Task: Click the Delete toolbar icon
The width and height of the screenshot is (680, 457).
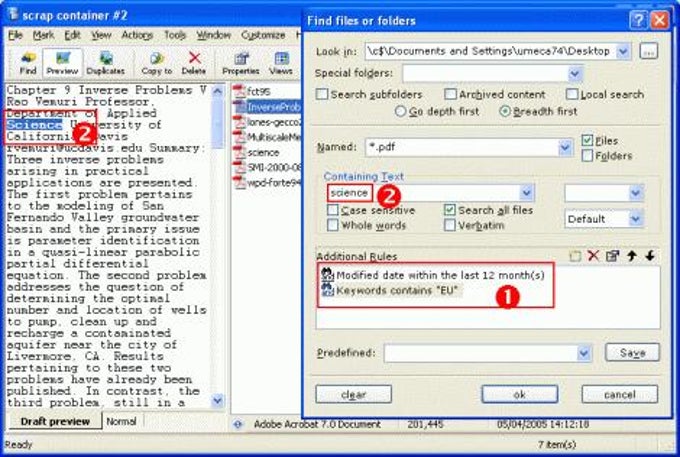Action: tap(194, 63)
